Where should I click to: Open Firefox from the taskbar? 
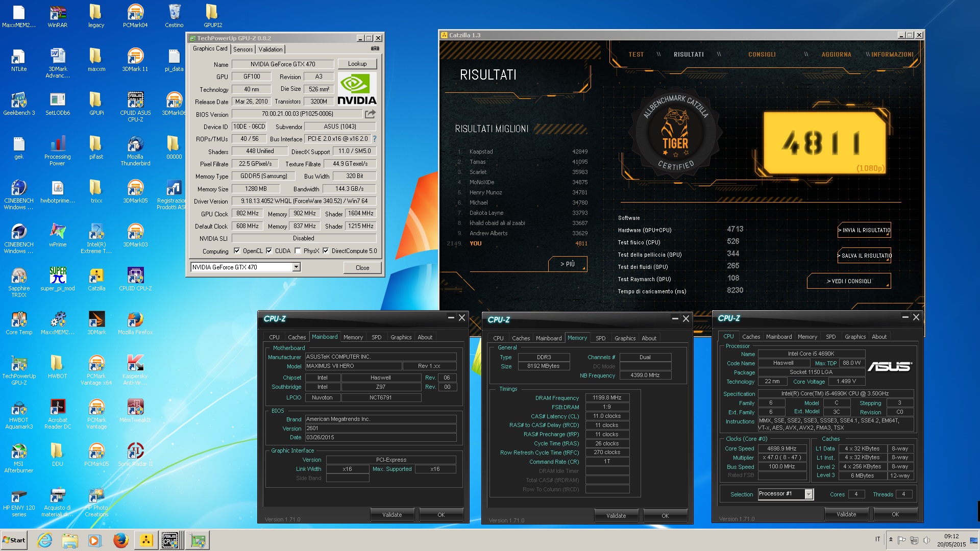(120, 540)
